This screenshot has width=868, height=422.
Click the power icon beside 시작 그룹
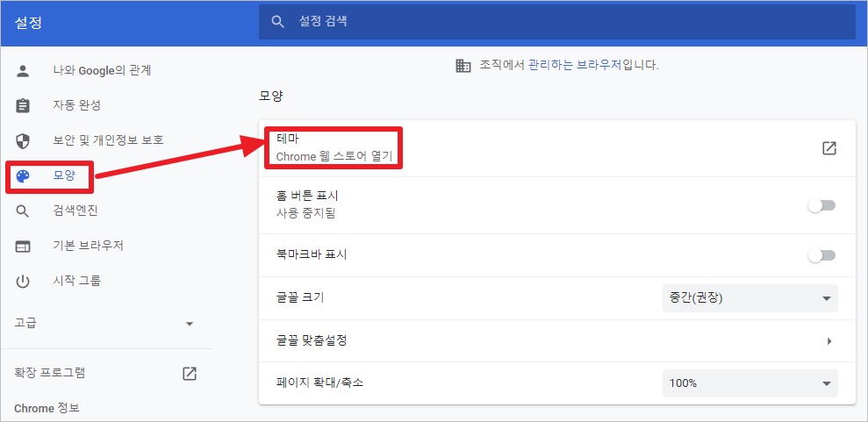click(23, 282)
